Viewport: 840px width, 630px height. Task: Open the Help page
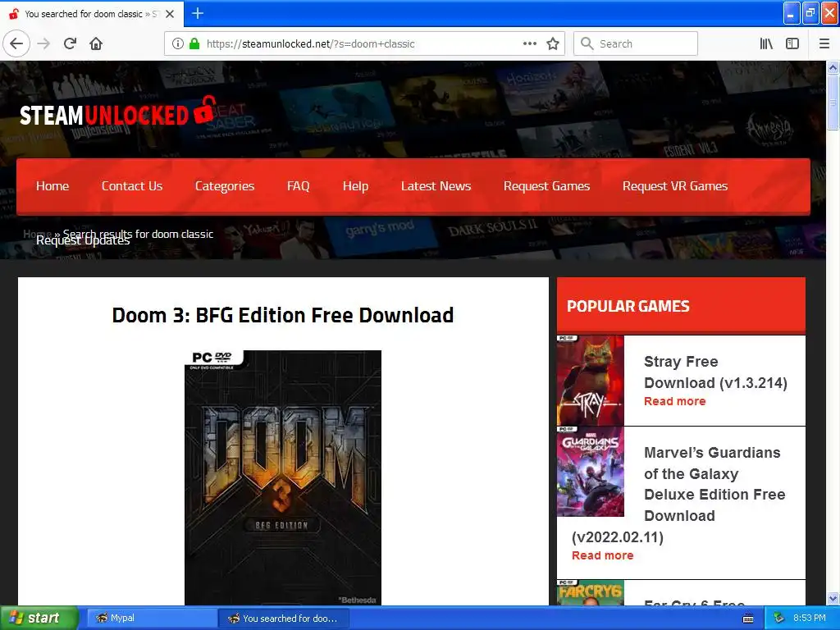(x=355, y=186)
